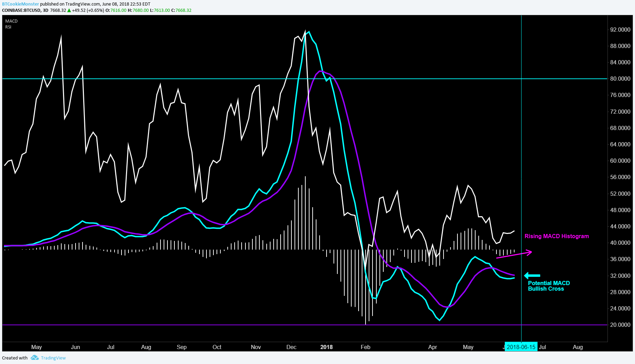The image size is (635, 364).
Task: Click the Sep label on the time axis
Action: (x=182, y=347)
